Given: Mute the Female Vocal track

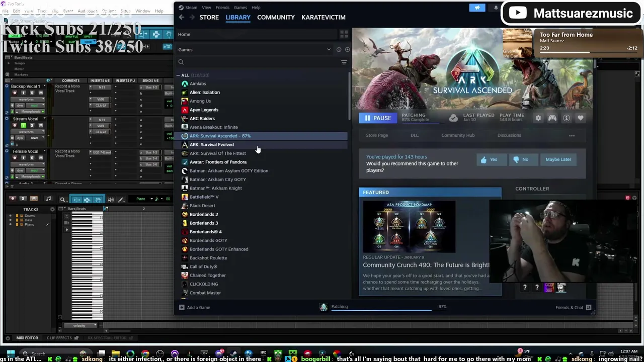Looking at the screenshot, I should pos(41,158).
